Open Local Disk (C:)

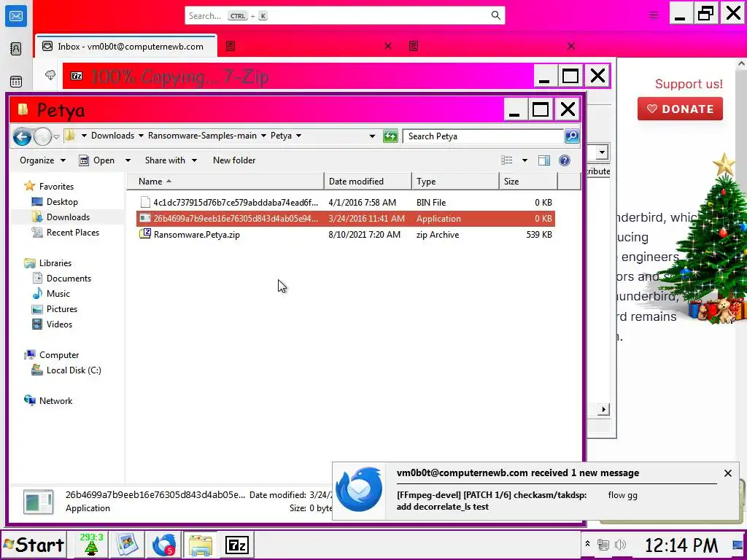click(x=74, y=370)
